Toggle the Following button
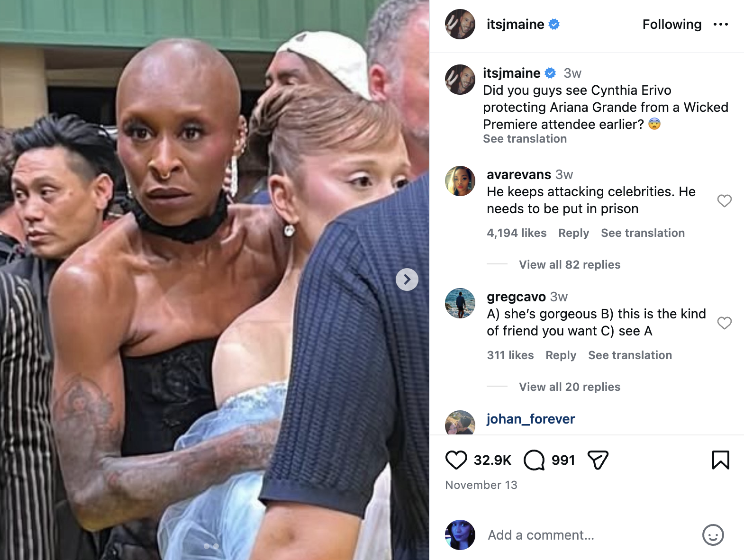This screenshot has height=560, width=744. (671, 24)
